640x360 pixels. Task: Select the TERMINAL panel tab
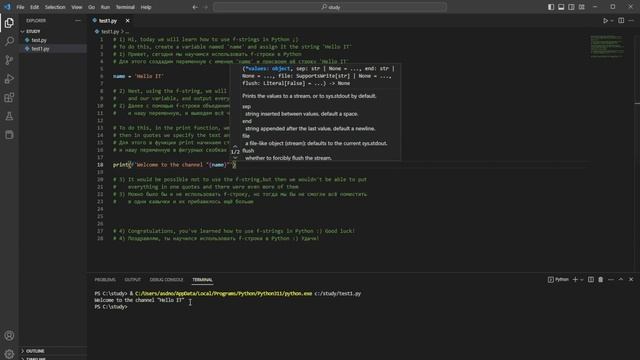[202, 280]
